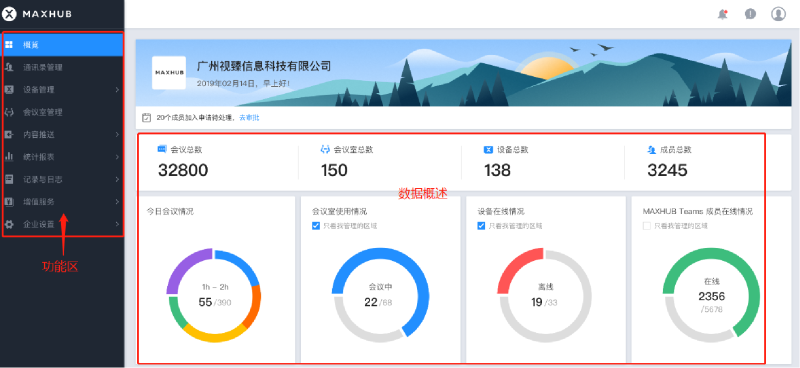Open 企业设置 menu item
The height and width of the screenshot is (368, 800).
[x=63, y=224]
